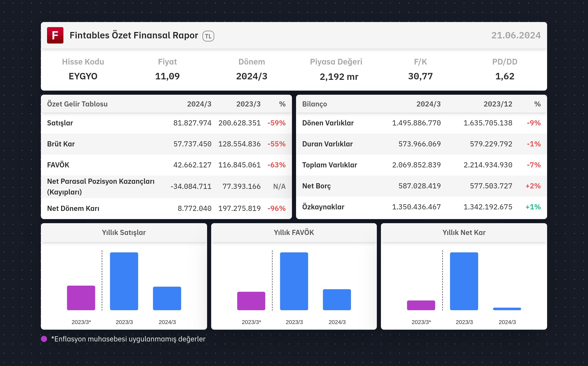The height and width of the screenshot is (366, 588).
Task: Click the Piyasa Değeri value 2,192 mr
Action: [x=339, y=77]
